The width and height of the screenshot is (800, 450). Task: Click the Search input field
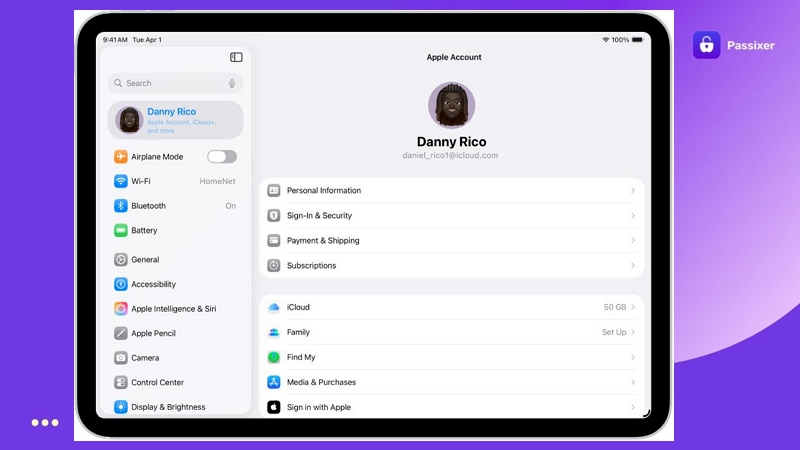point(175,83)
